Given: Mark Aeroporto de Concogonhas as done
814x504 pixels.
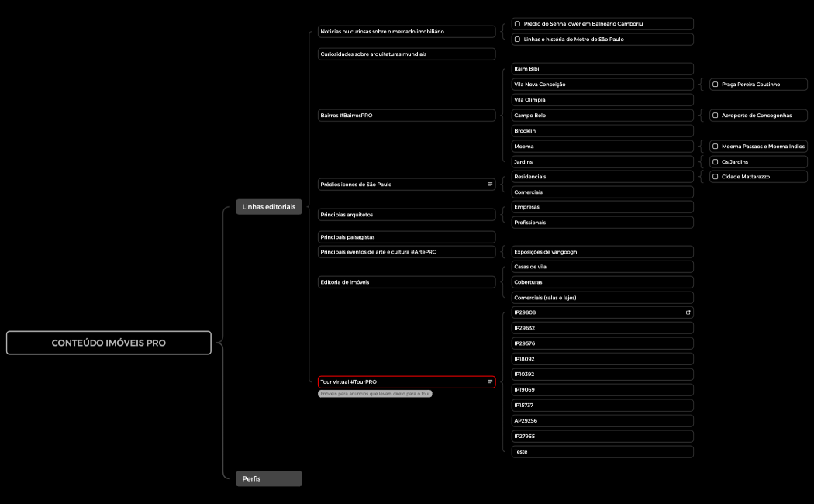Looking at the screenshot, I should [715, 116].
